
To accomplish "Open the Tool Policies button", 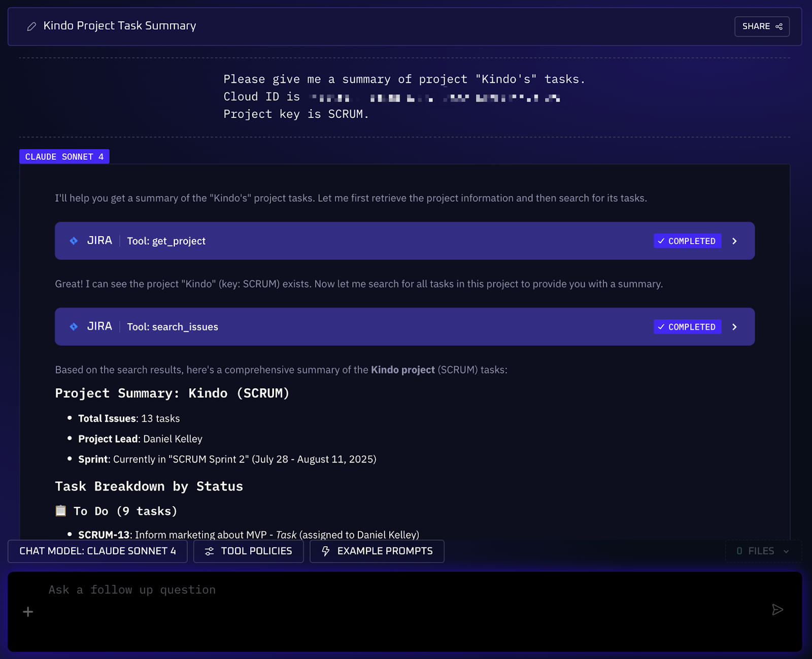I will pos(248,551).
